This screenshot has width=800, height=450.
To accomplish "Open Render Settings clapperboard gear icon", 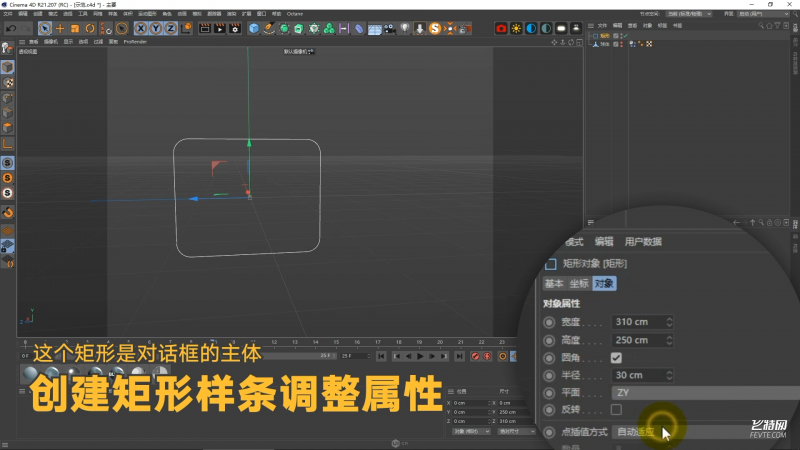I will [x=235, y=29].
